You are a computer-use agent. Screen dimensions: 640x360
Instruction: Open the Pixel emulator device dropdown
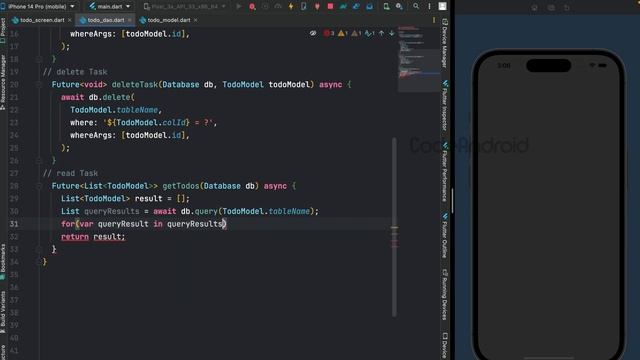[x=184, y=7]
